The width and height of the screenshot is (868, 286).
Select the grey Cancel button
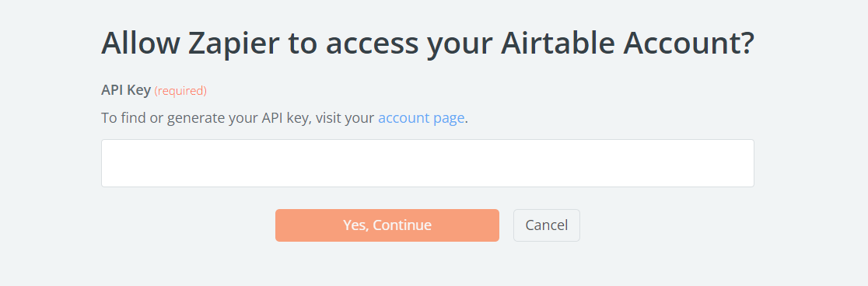coord(546,225)
